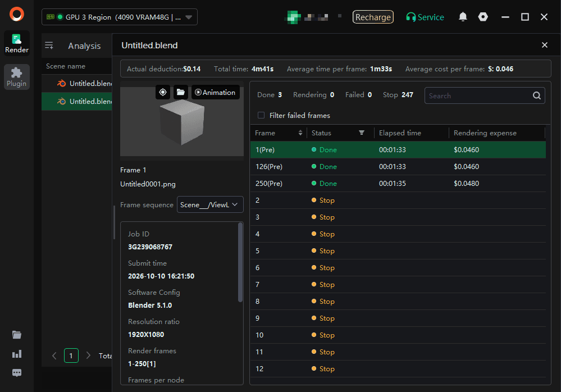This screenshot has width=561, height=392.
Task: Go to page 1 in pagination
Action: click(x=71, y=355)
